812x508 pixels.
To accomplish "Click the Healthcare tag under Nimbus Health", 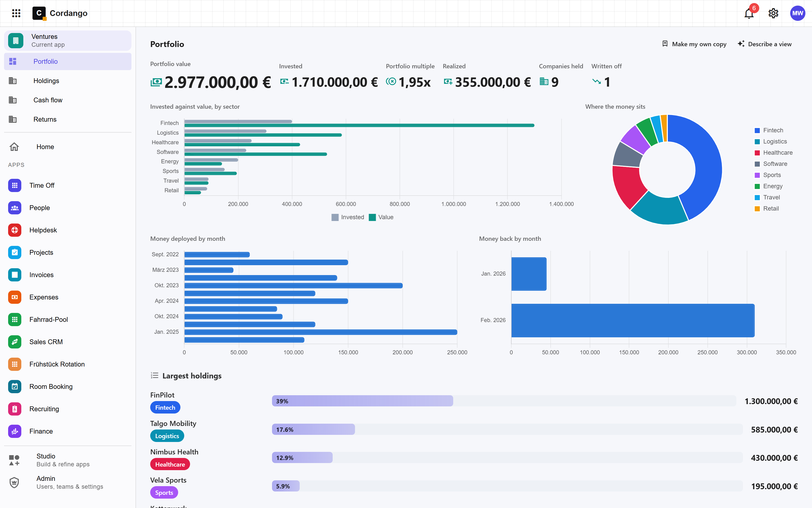I will [170, 464].
